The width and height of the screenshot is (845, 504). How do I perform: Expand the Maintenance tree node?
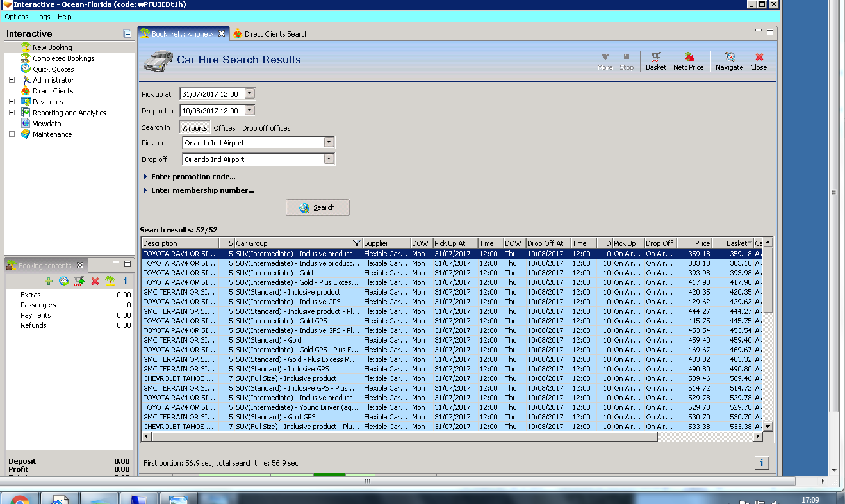(12, 134)
